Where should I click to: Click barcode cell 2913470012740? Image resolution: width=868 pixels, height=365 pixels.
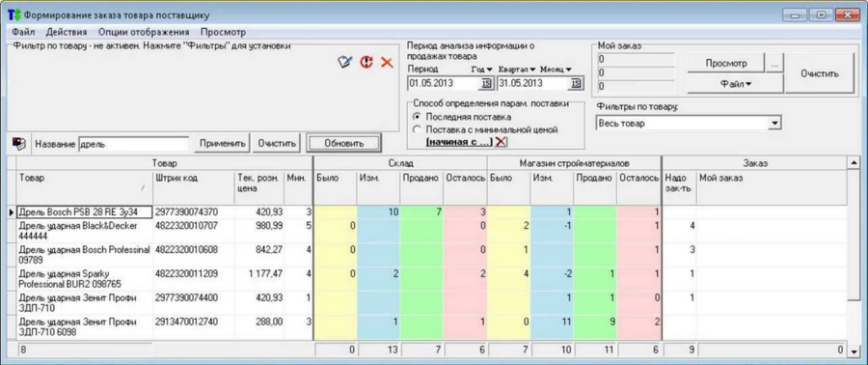coord(193,326)
